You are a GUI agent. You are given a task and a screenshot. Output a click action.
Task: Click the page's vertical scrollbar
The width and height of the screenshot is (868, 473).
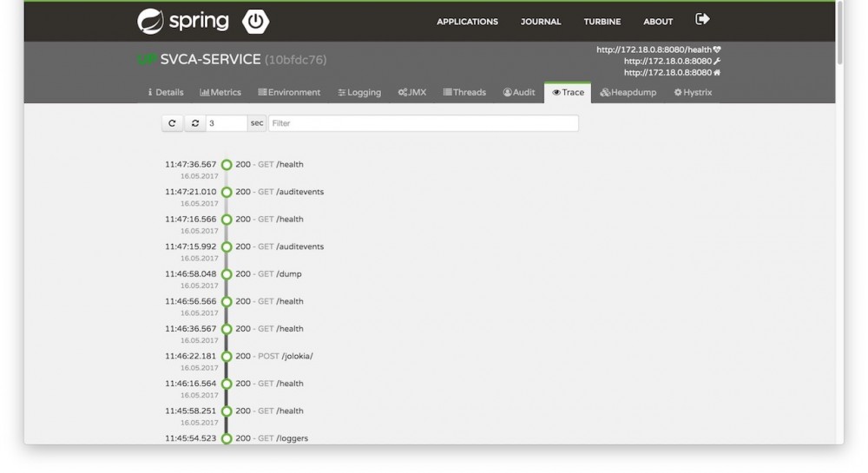click(839, 35)
